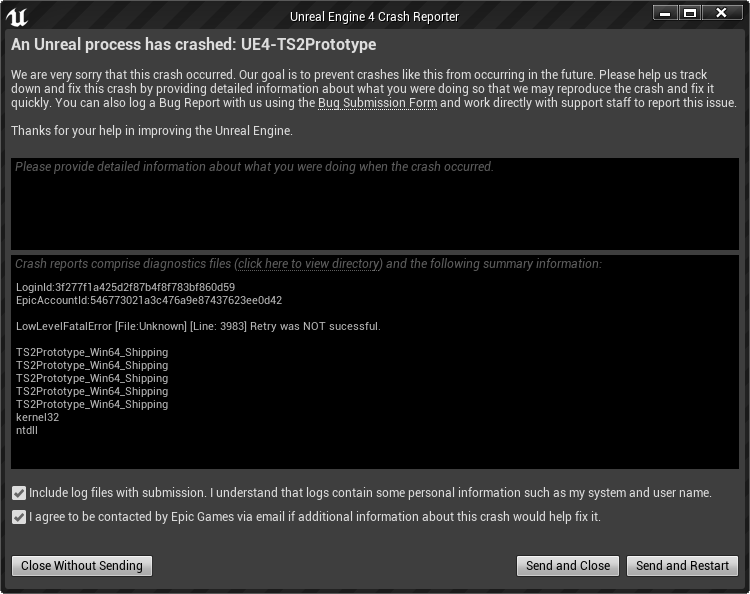750x594 pixels.
Task: Click the window title bar text
Action: coord(374,17)
